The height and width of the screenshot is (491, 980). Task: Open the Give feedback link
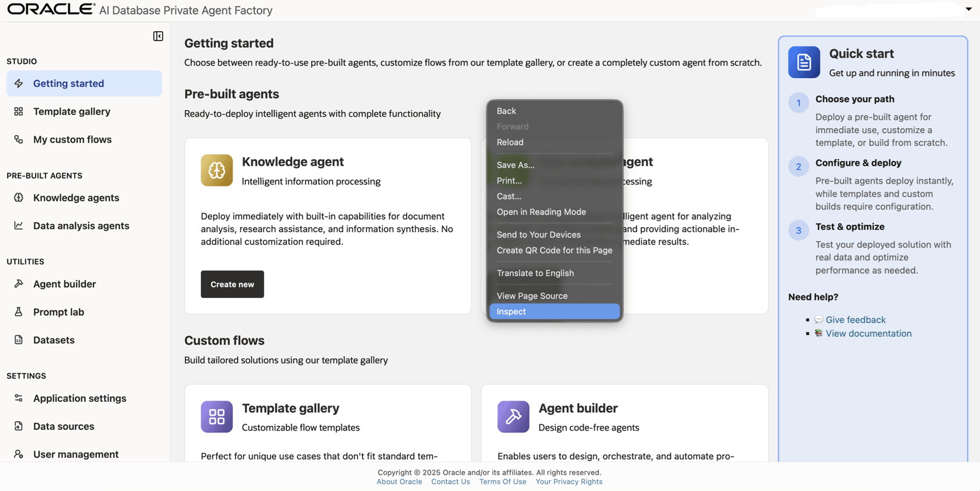[855, 320]
